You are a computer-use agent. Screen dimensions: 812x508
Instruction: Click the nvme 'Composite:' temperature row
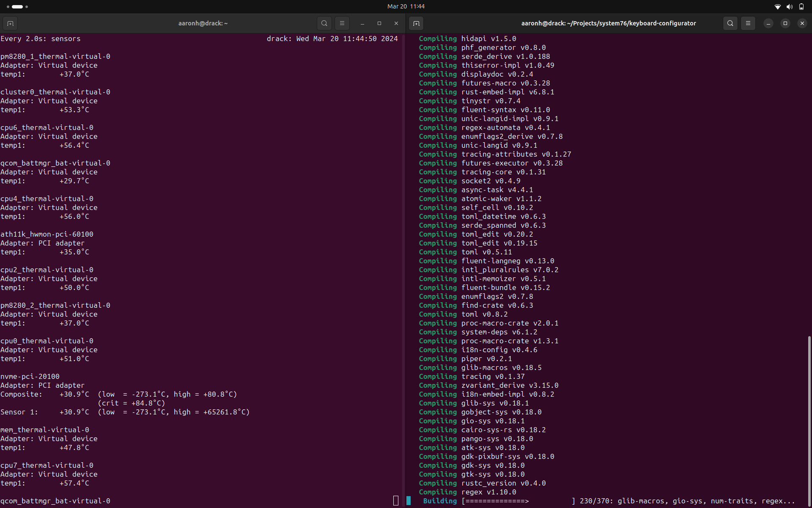[x=119, y=394]
